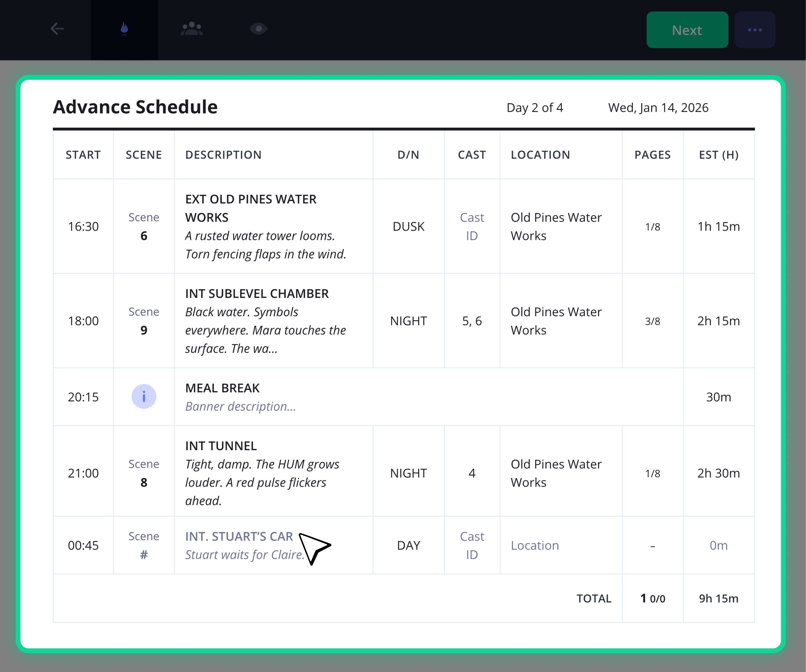Click the 30m meal break duration

click(719, 397)
